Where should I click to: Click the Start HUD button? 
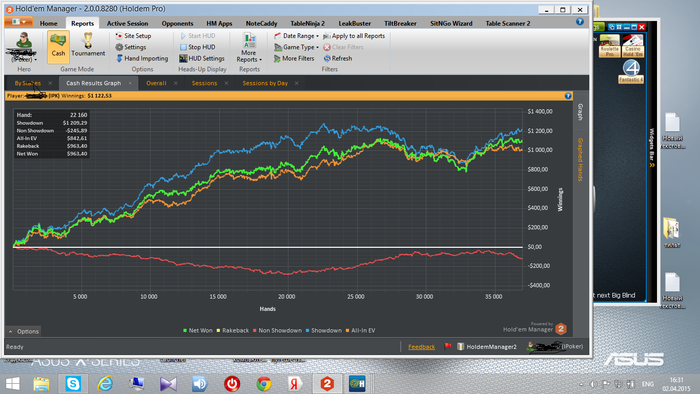(x=197, y=36)
